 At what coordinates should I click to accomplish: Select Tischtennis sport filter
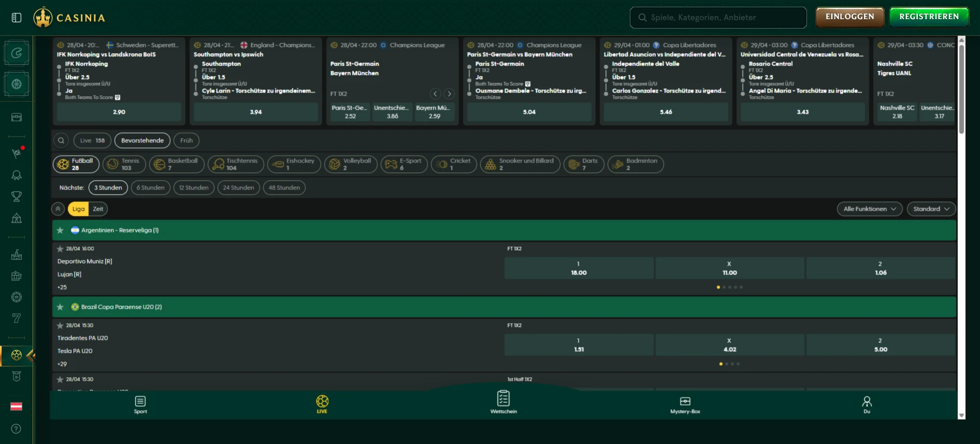pos(236,164)
